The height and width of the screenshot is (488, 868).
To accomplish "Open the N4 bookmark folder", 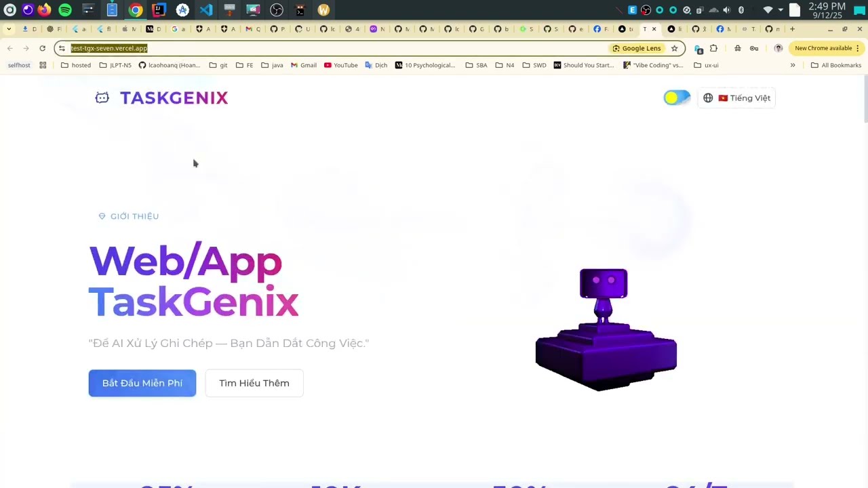I will tap(505, 65).
